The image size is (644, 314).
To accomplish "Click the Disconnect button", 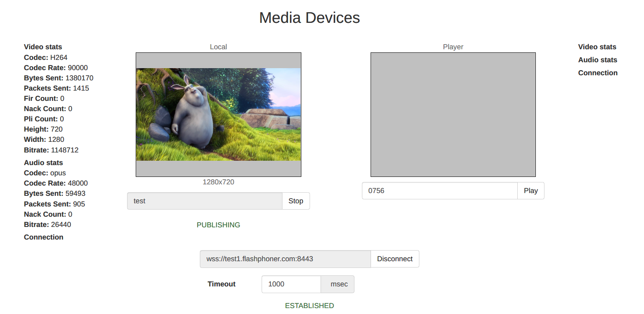I will click(395, 259).
